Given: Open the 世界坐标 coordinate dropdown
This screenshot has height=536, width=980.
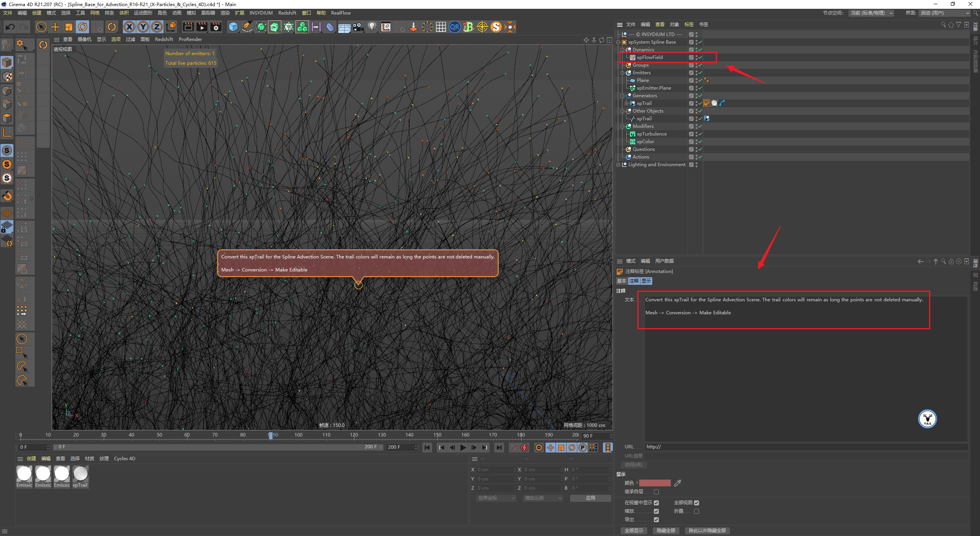Looking at the screenshot, I should [497, 498].
